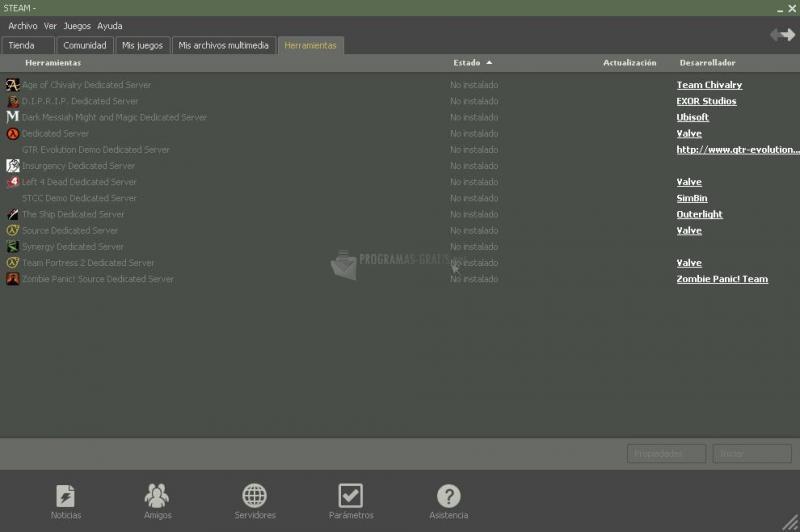
Task: Open the Outerlight developer link
Action: [x=699, y=214]
